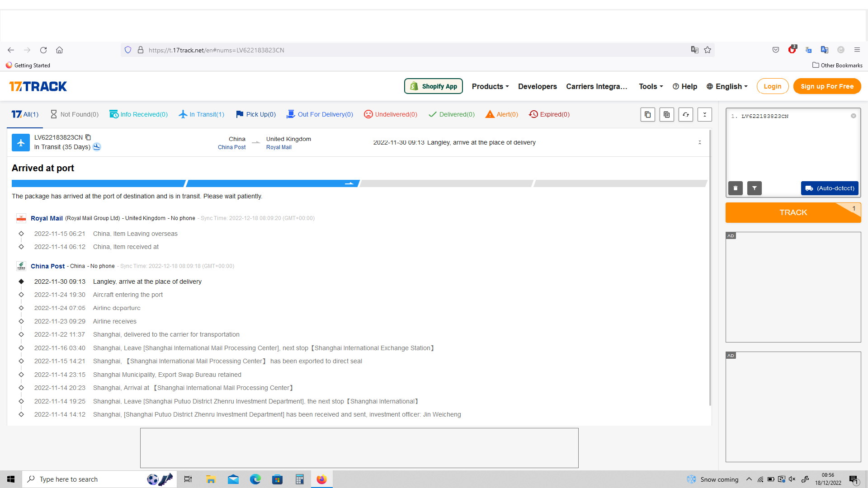
Task: Delete tracking numbers with trash icon
Action: point(736,188)
